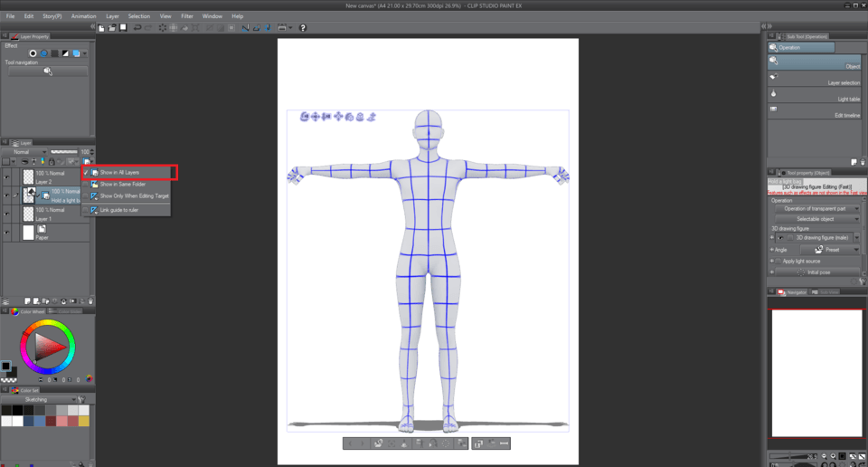Screen dimensions: 868x467
Task: Enable the Apply light source checkbox
Action: coord(778,261)
